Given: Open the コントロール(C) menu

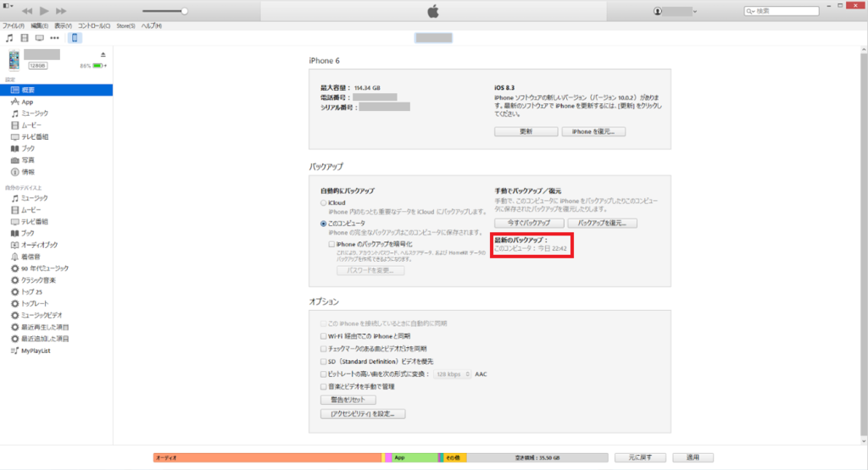Looking at the screenshot, I should tap(94, 26).
